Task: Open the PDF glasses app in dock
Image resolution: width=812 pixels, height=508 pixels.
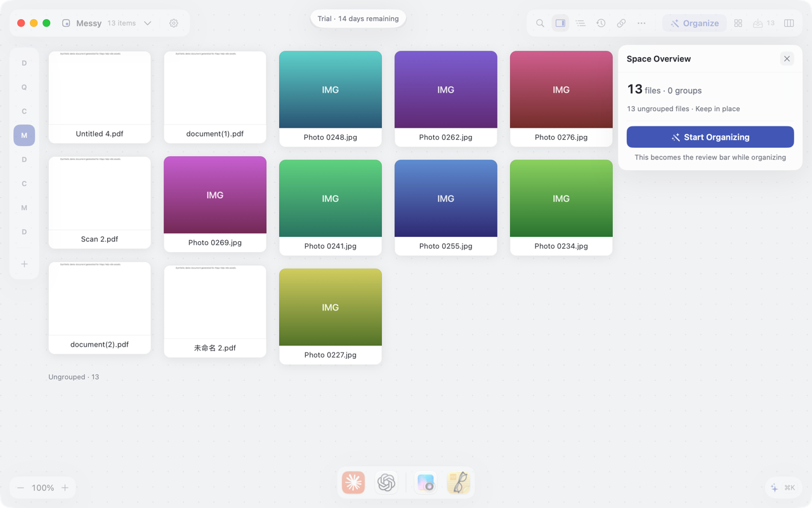Action: pos(459,483)
